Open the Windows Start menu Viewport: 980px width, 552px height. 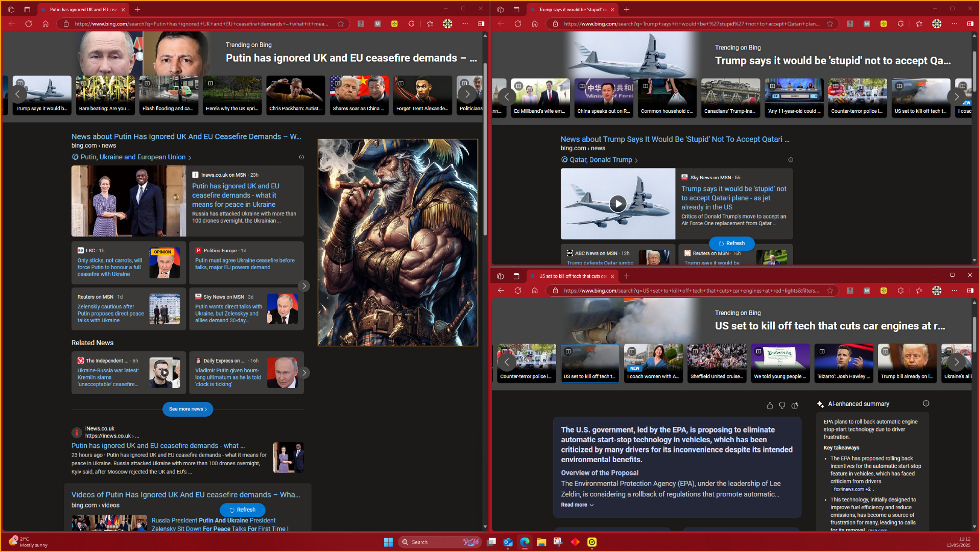tap(388, 542)
